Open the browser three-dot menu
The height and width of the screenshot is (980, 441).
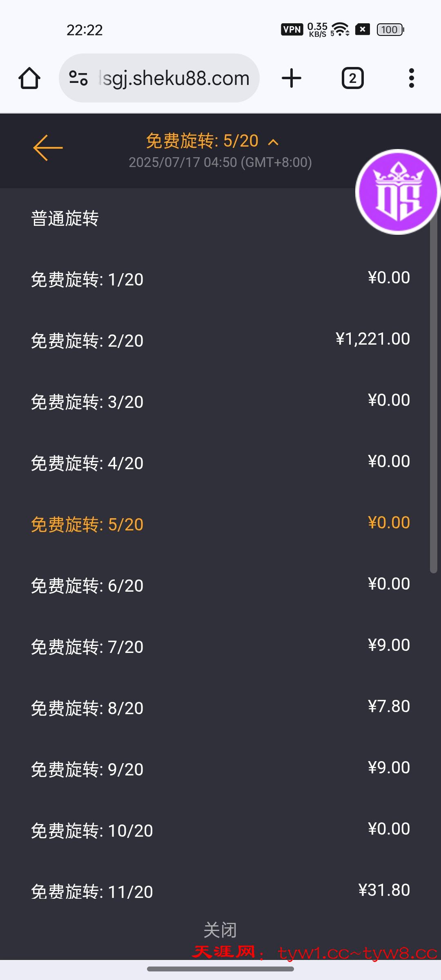coord(411,78)
